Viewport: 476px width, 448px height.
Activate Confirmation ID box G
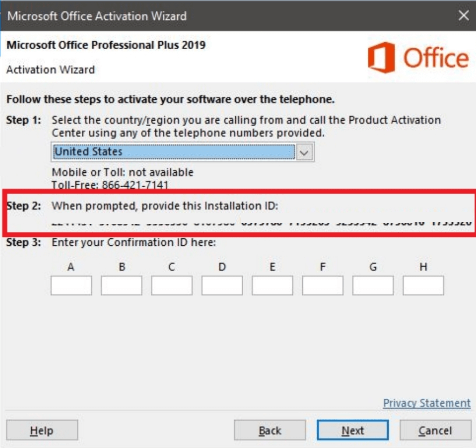click(373, 285)
